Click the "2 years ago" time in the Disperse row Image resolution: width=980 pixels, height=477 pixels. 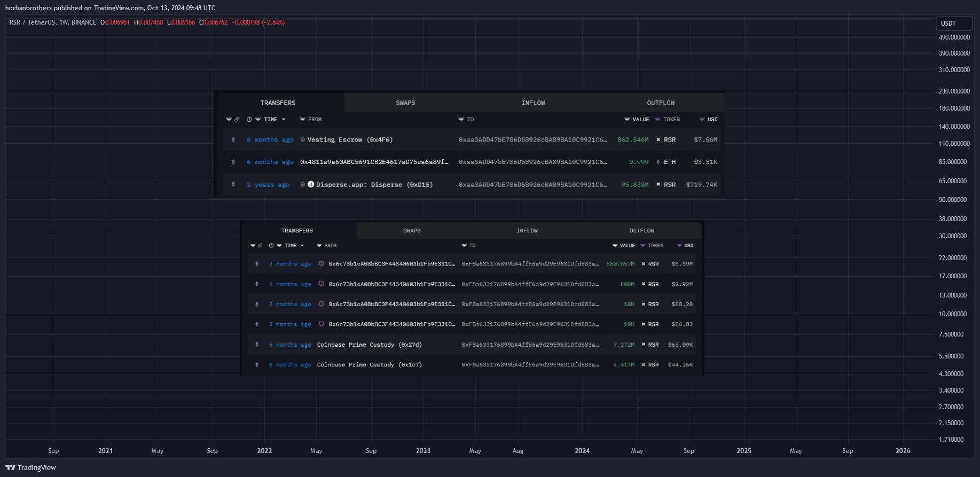click(268, 185)
